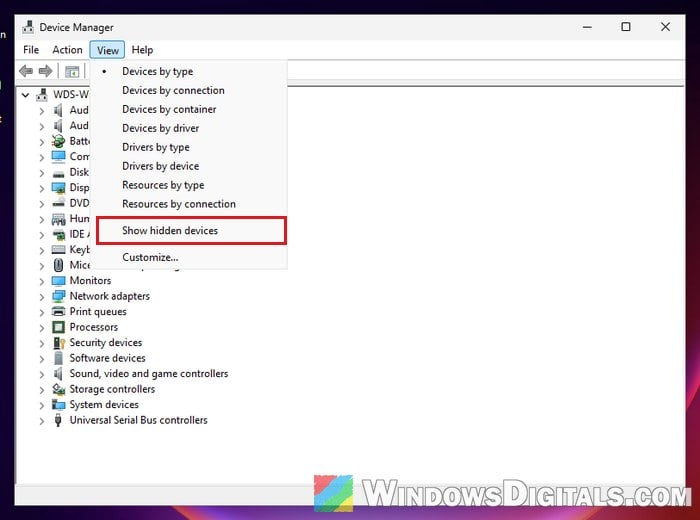Screen dimensions: 700x520
Task: Close the open View menu
Action: 108,50
